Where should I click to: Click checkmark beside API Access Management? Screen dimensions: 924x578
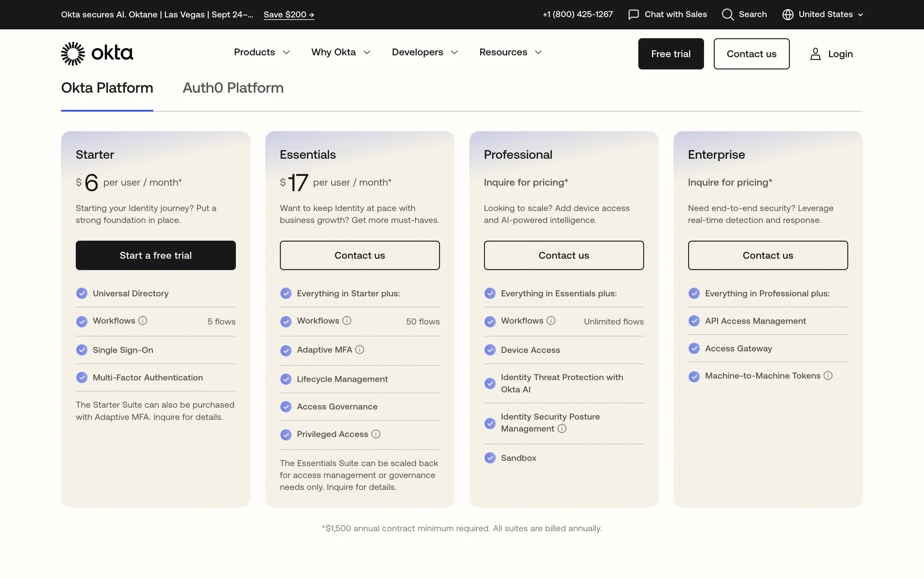[694, 321]
